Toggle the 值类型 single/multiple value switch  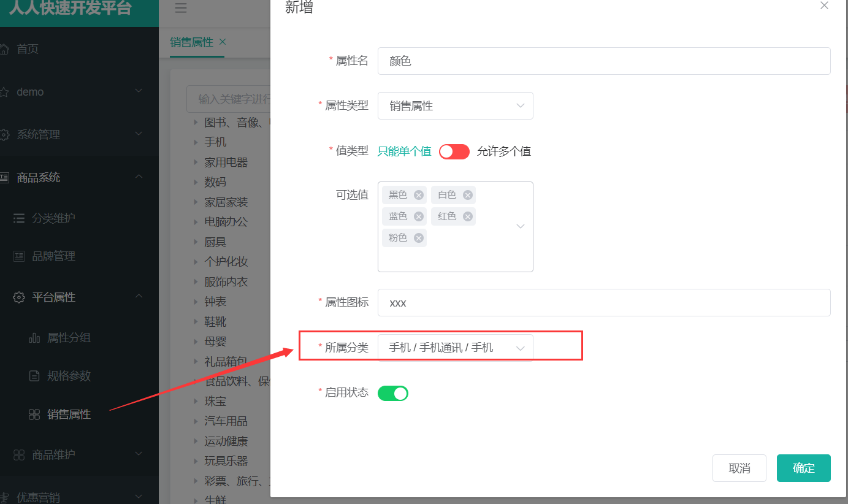[x=454, y=151]
